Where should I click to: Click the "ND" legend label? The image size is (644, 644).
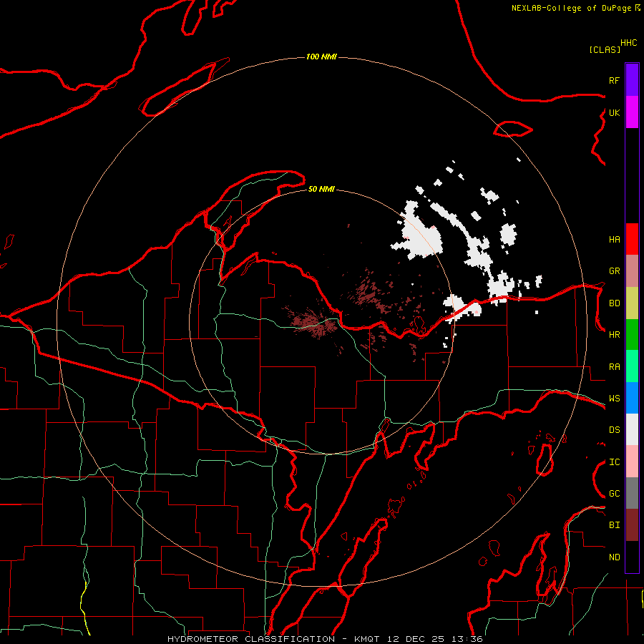(614, 557)
